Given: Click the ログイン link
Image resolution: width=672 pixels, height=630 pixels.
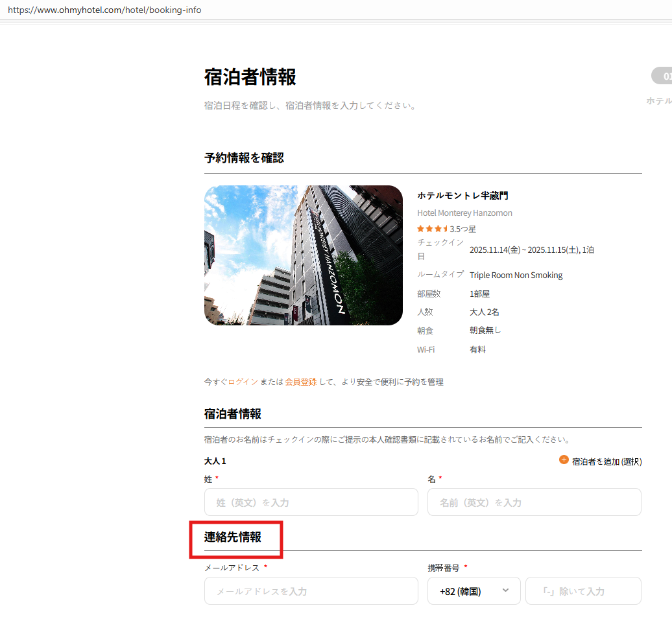Looking at the screenshot, I should tap(243, 382).
